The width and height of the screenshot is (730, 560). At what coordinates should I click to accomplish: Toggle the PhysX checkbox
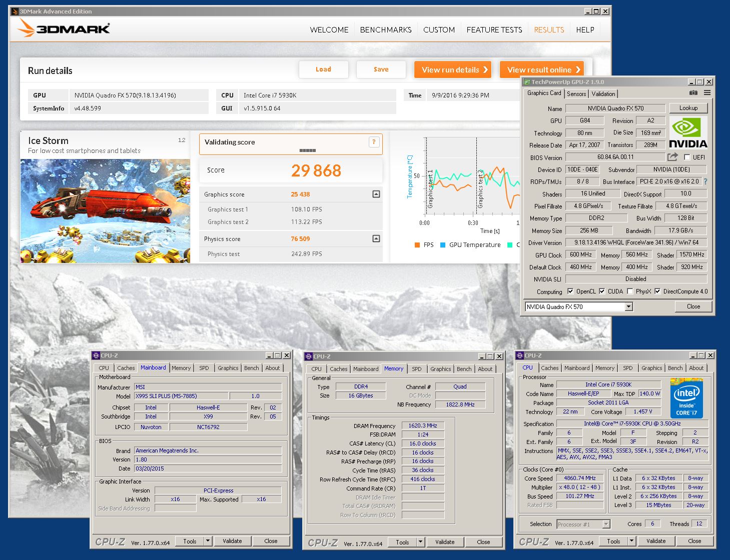pyautogui.click(x=630, y=291)
